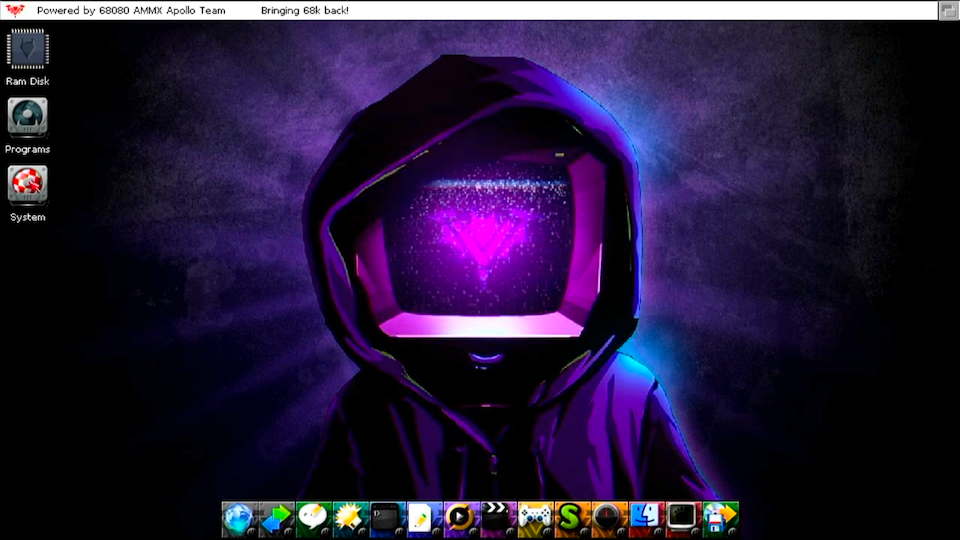This screenshot has height=540, width=960.
Task: Open the video clapperboard dock icon
Action: [498, 519]
